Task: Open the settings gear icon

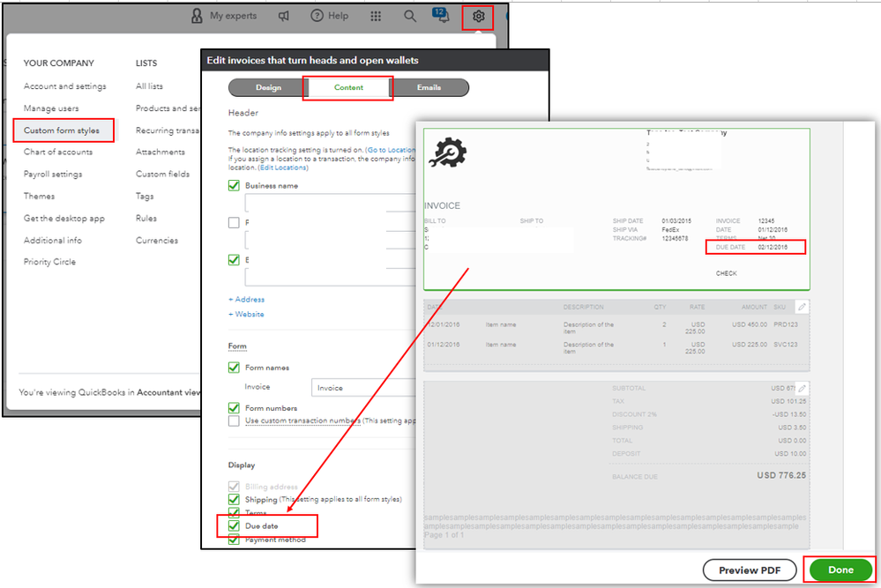Action: 478,16
